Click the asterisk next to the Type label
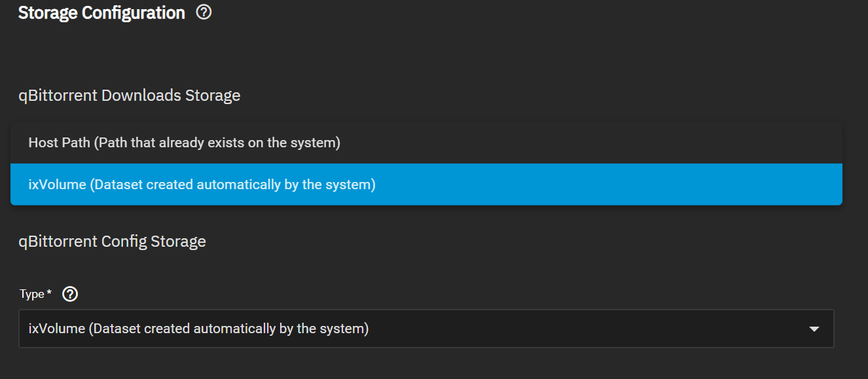 (x=50, y=293)
